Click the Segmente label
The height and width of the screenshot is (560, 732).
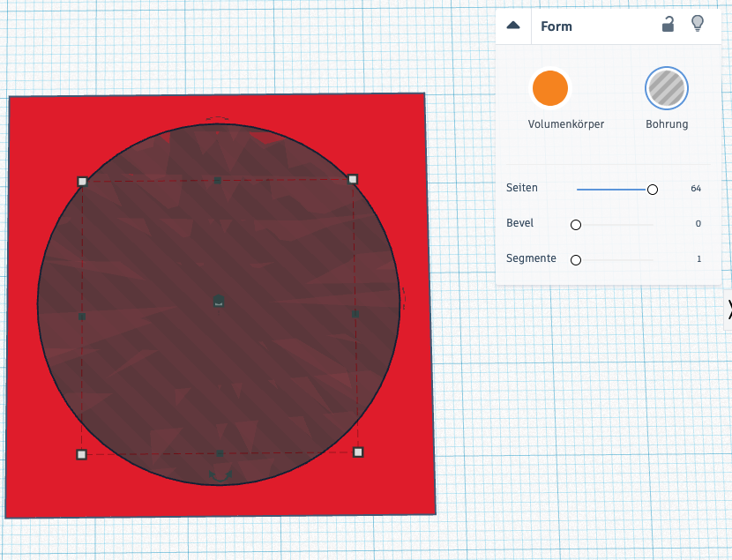[x=531, y=258]
